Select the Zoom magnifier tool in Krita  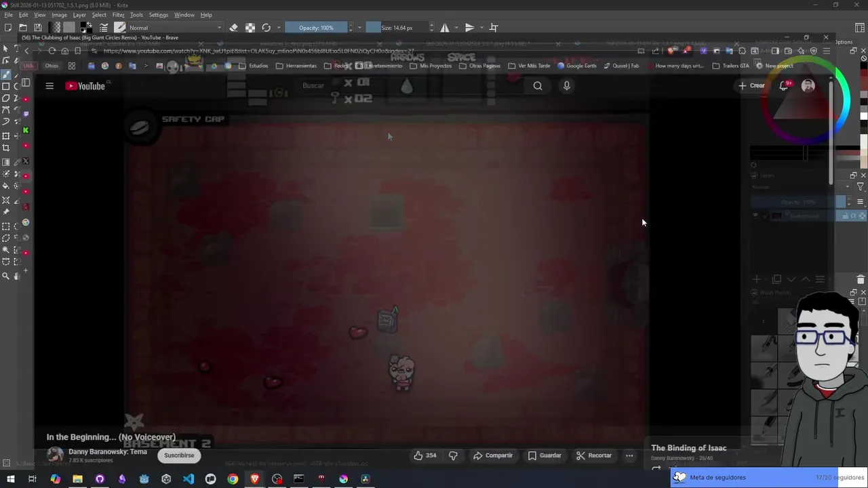click(x=6, y=276)
